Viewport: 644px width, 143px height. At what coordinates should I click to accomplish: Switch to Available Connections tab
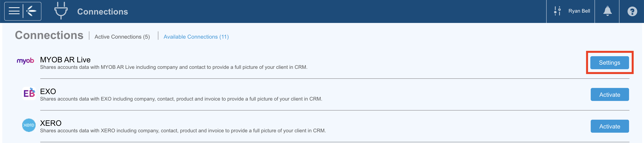196,37
